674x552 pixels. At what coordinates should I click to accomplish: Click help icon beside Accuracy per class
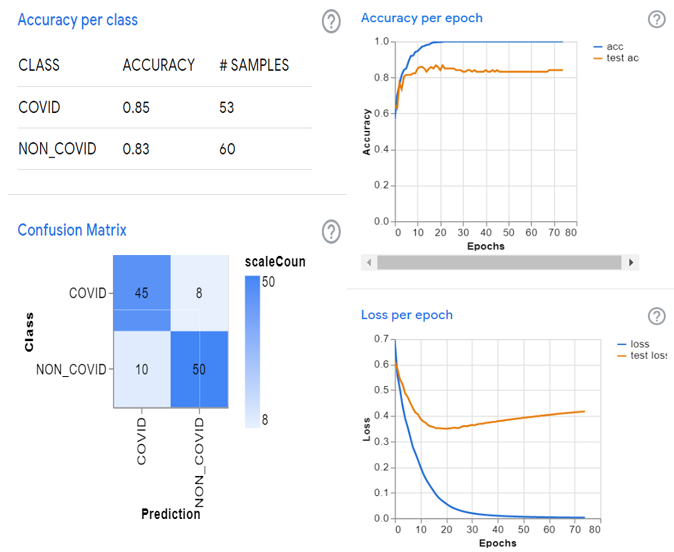point(331,21)
